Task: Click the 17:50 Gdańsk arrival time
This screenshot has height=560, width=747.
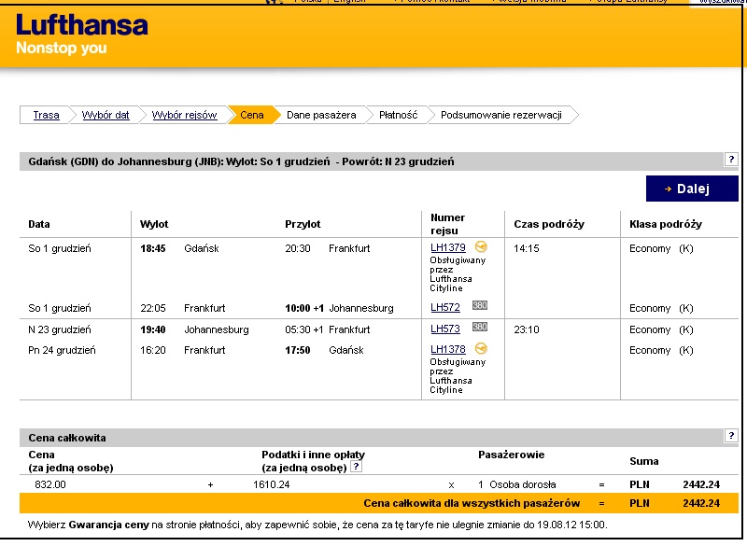Action: click(x=298, y=351)
